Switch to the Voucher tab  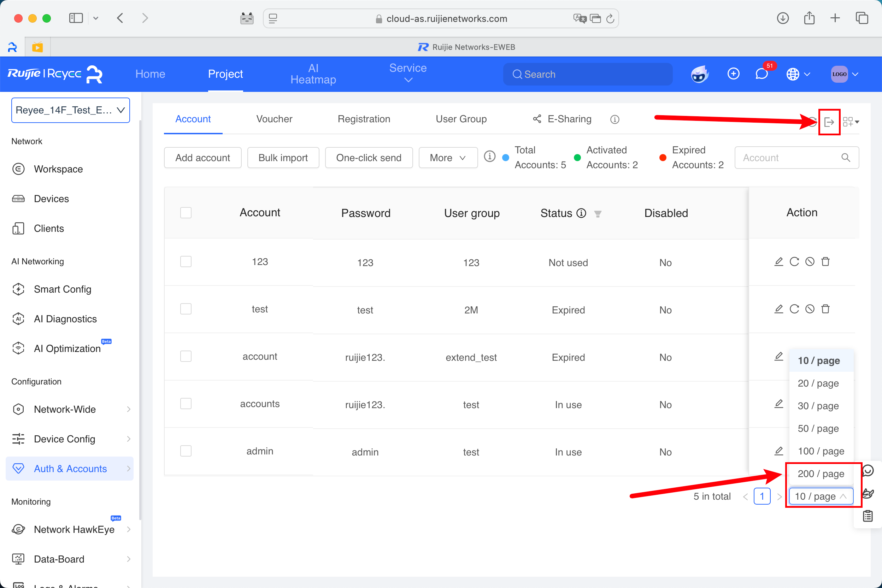[x=274, y=119]
